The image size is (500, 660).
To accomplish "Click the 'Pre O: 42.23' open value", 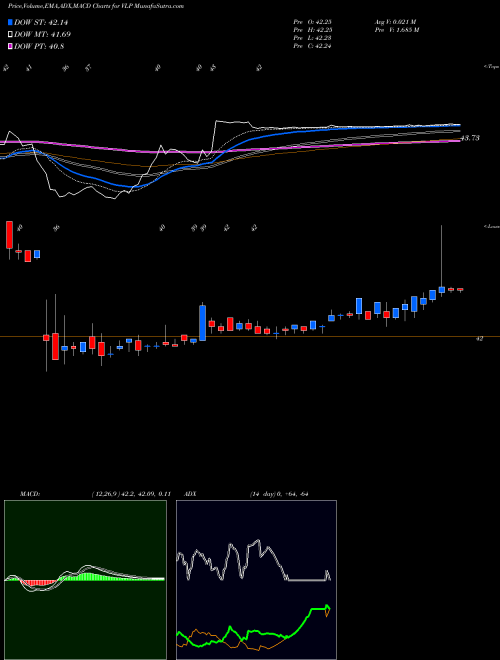I will (x=312, y=22).
